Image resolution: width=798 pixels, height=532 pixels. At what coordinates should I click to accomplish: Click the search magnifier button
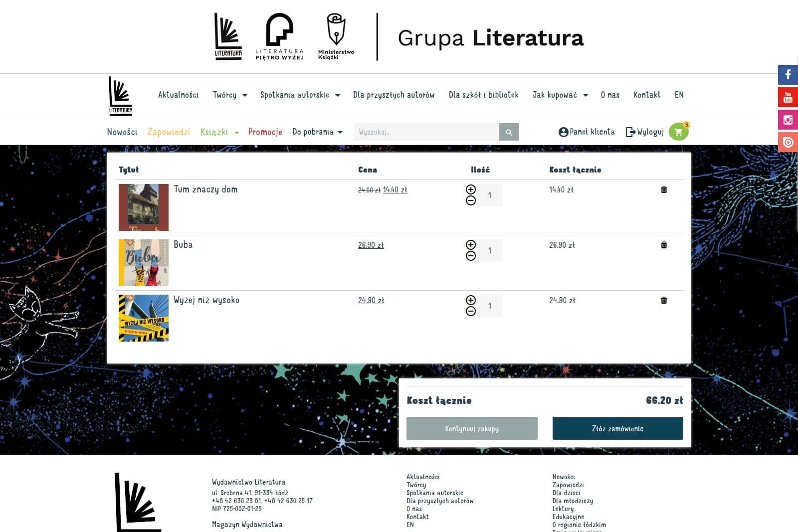click(x=509, y=132)
